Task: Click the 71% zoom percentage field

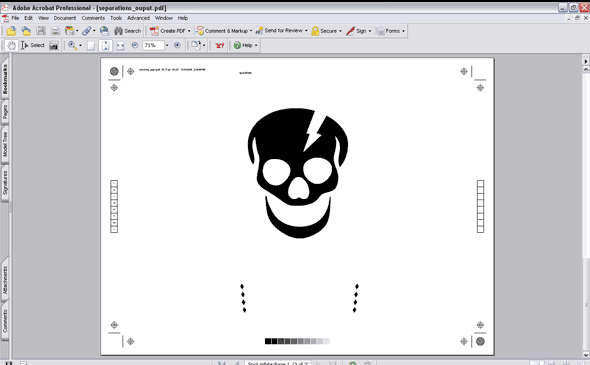Action: [153, 46]
